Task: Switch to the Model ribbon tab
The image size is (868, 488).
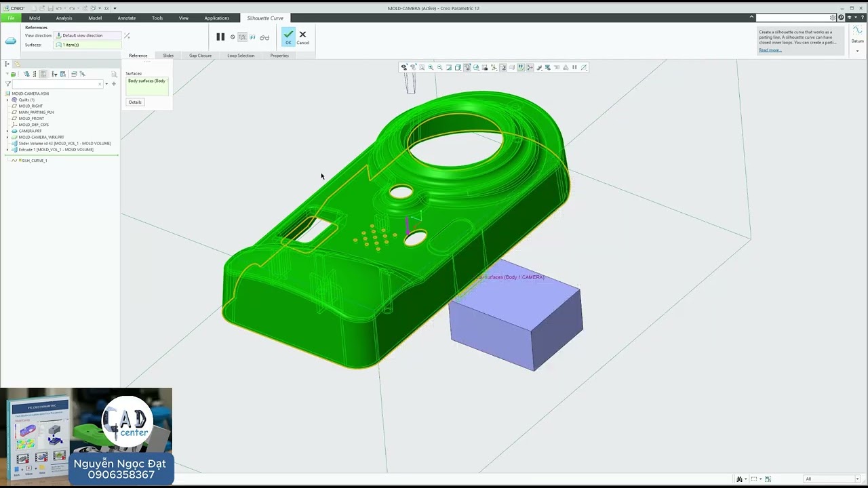Action: 95,18
